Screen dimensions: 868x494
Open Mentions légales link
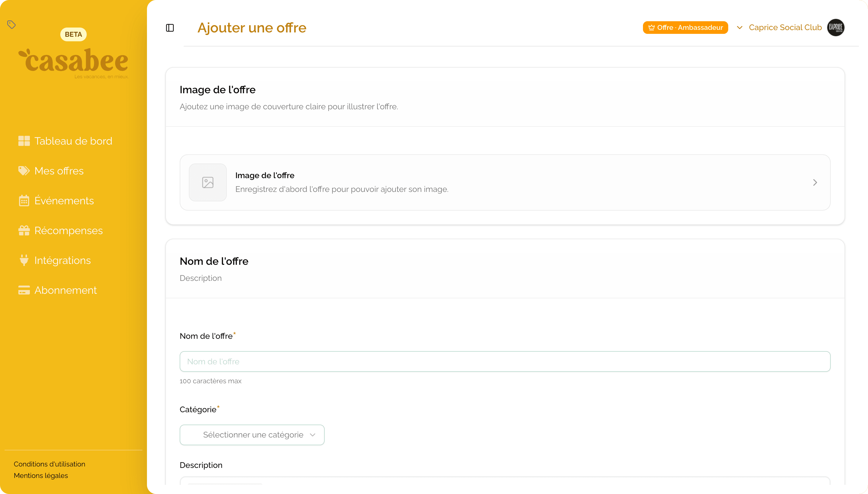click(x=41, y=475)
